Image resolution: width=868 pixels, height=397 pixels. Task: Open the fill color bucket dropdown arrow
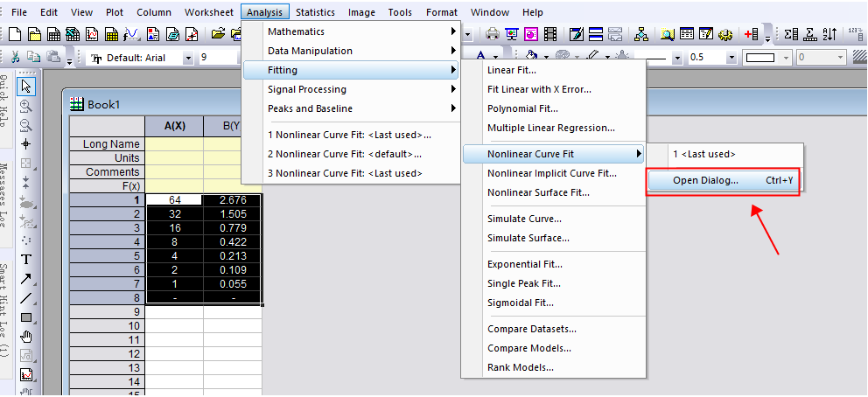point(546,57)
